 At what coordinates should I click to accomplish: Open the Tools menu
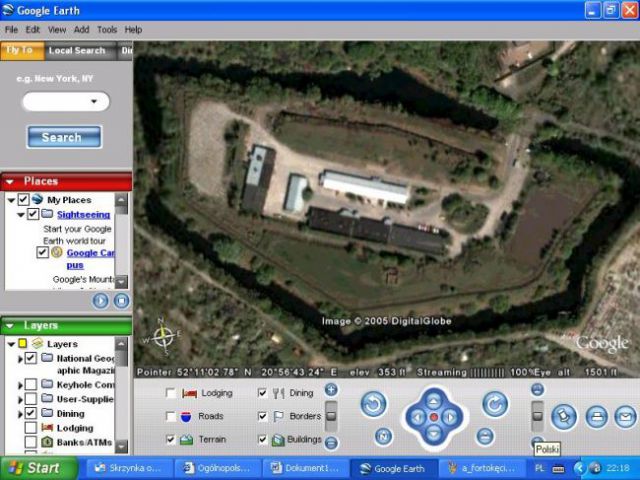pos(107,30)
